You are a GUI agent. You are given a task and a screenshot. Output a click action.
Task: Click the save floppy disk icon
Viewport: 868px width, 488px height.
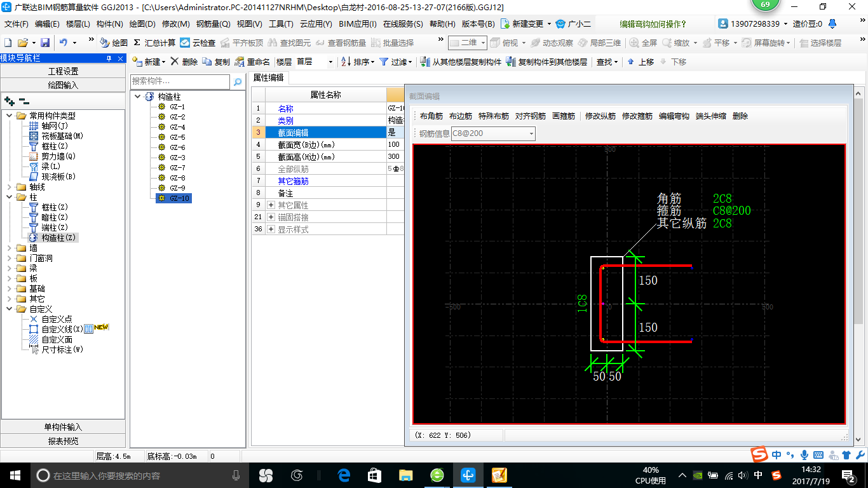(45, 43)
